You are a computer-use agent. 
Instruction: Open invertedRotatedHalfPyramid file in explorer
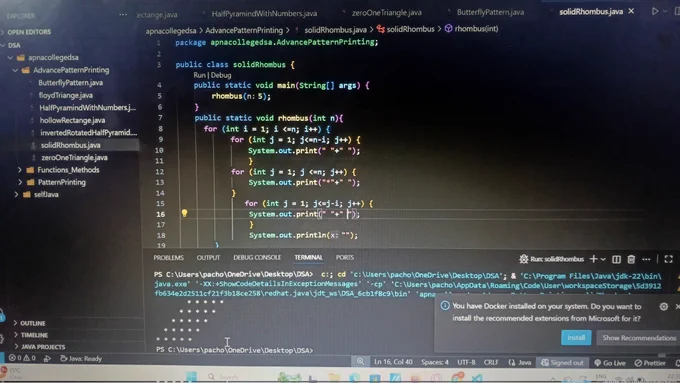pyautogui.click(x=88, y=133)
